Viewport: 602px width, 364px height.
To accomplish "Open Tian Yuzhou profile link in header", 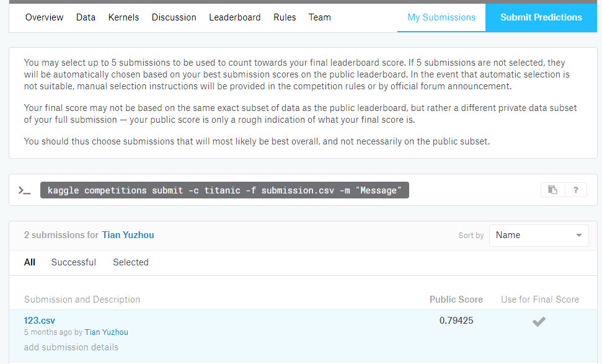I will pos(128,235).
